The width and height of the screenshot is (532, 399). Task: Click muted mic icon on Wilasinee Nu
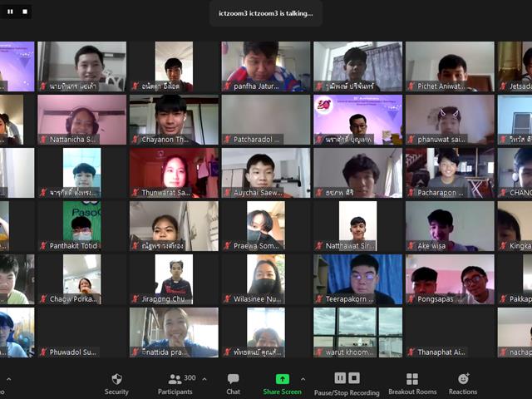[227, 299]
